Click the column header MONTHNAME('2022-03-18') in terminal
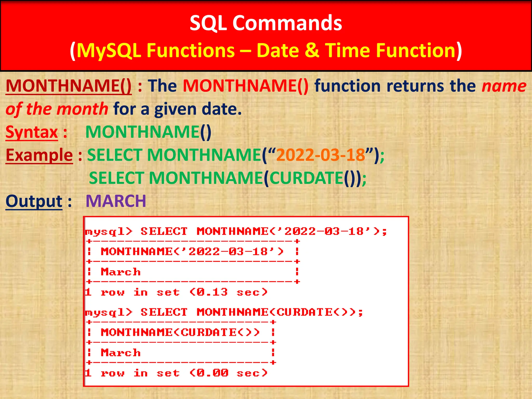532x399 pixels. tap(192, 251)
